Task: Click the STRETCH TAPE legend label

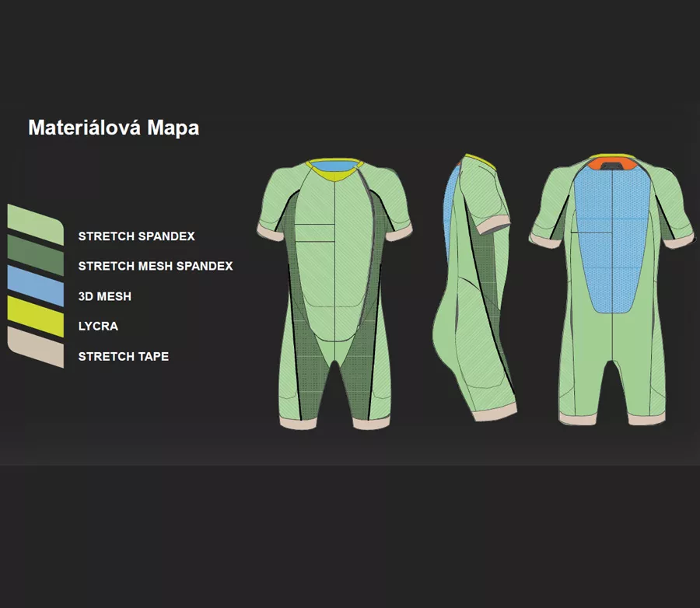Action: 123,357
